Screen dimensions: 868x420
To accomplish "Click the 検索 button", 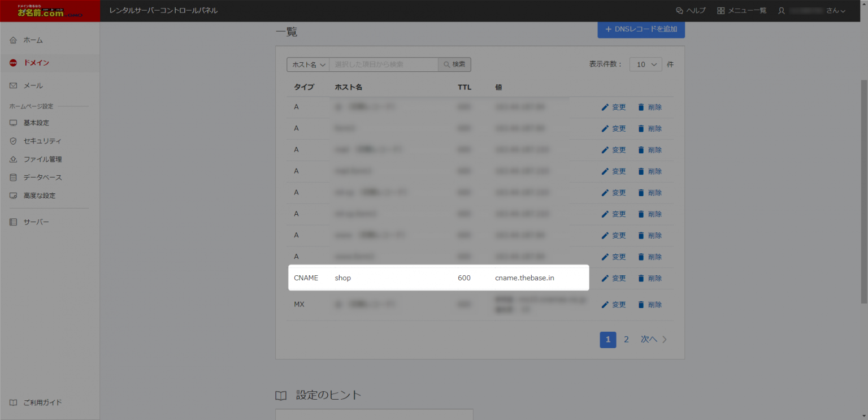I will (454, 64).
